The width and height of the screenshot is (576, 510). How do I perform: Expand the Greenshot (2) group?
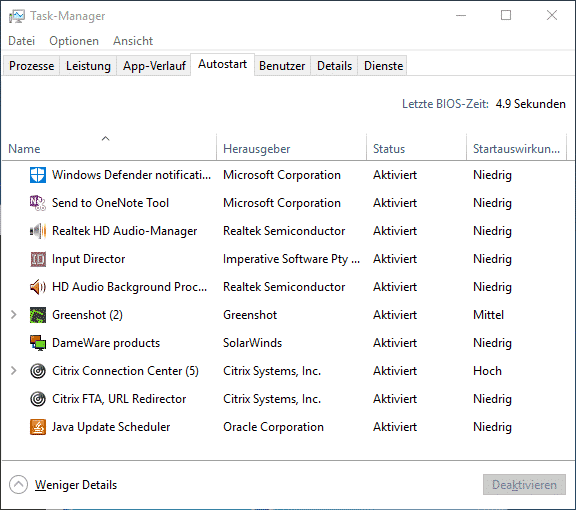[x=14, y=315]
